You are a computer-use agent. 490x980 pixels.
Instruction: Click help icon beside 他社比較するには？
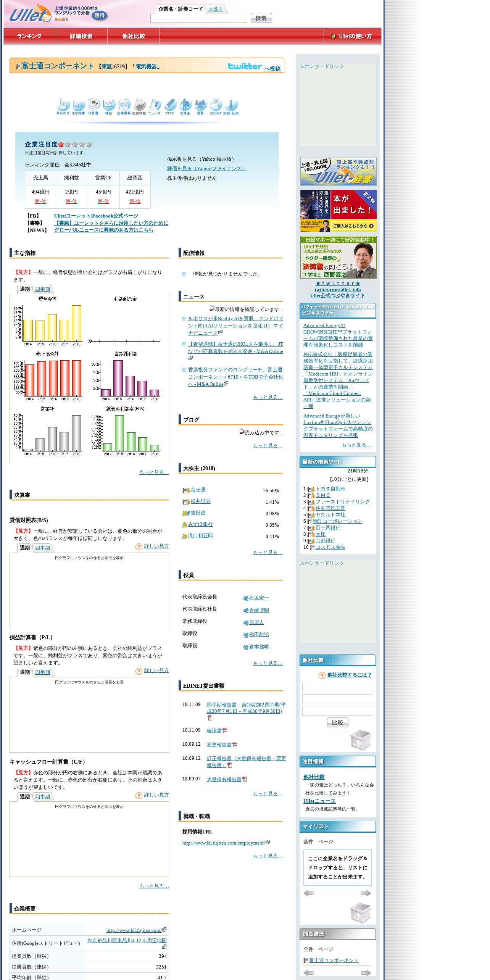tap(322, 675)
